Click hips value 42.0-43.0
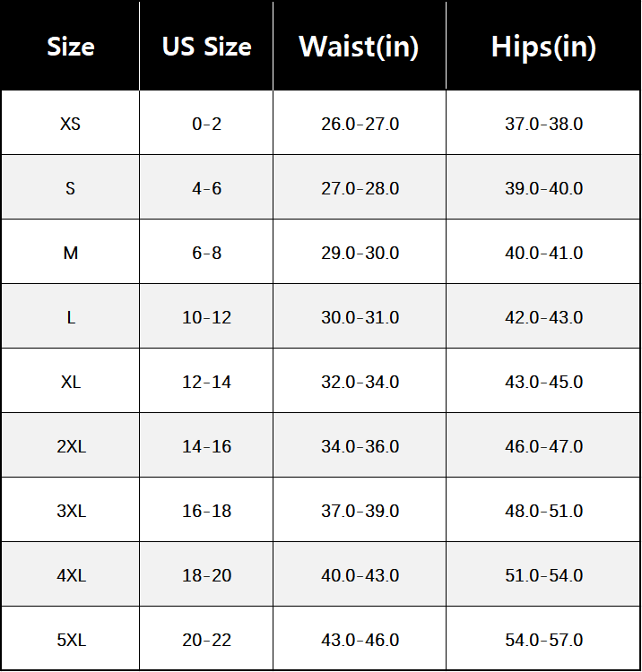Image resolution: width=642 pixels, height=672 pixels. (x=543, y=317)
